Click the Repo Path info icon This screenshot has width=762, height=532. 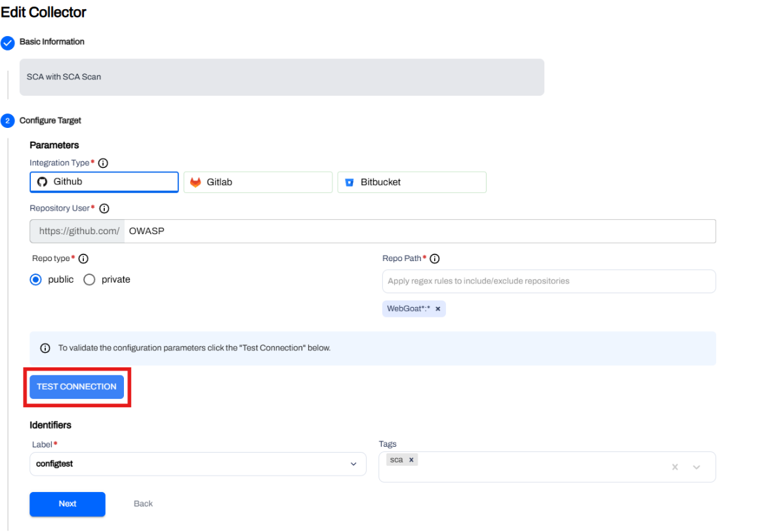click(434, 258)
